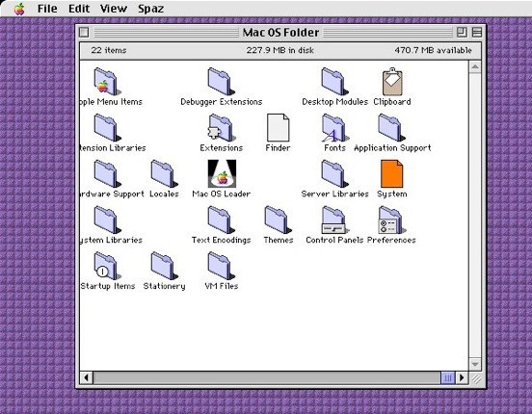Click the window zoom box
The height and width of the screenshot is (414, 532).
[462, 33]
